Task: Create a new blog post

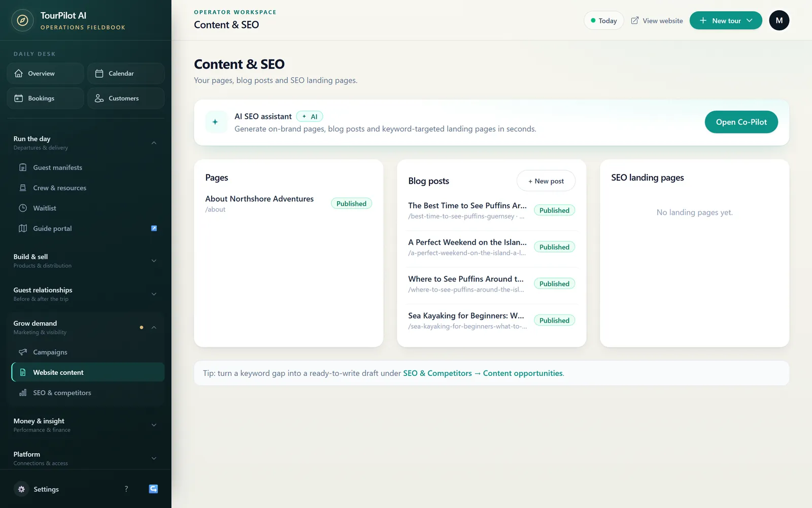Action: pos(546,181)
